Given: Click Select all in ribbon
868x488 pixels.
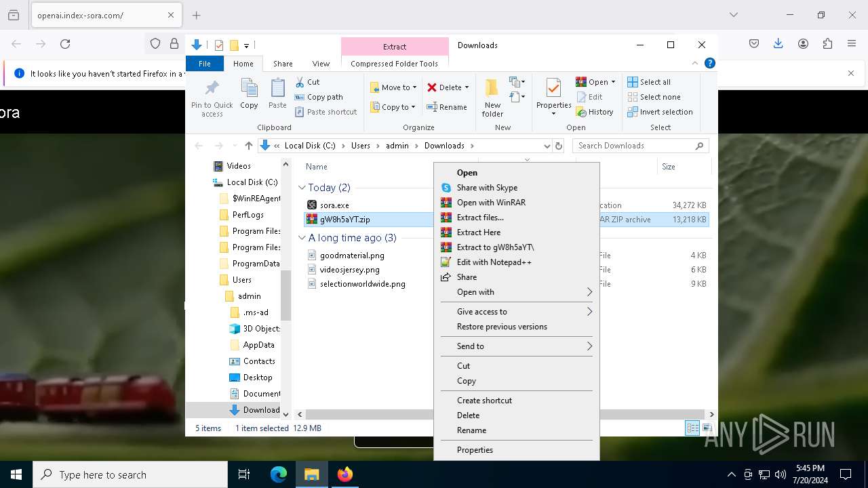Looking at the screenshot, I should pyautogui.click(x=649, y=82).
